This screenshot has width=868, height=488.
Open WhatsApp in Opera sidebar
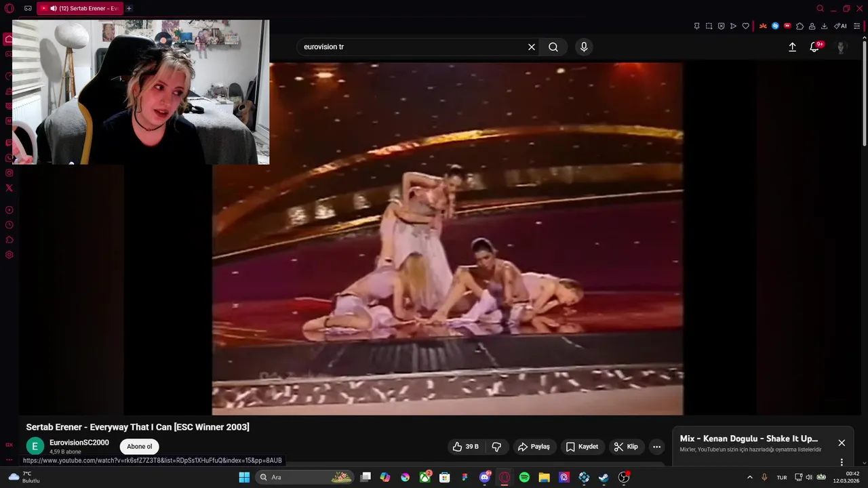[x=9, y=158]
